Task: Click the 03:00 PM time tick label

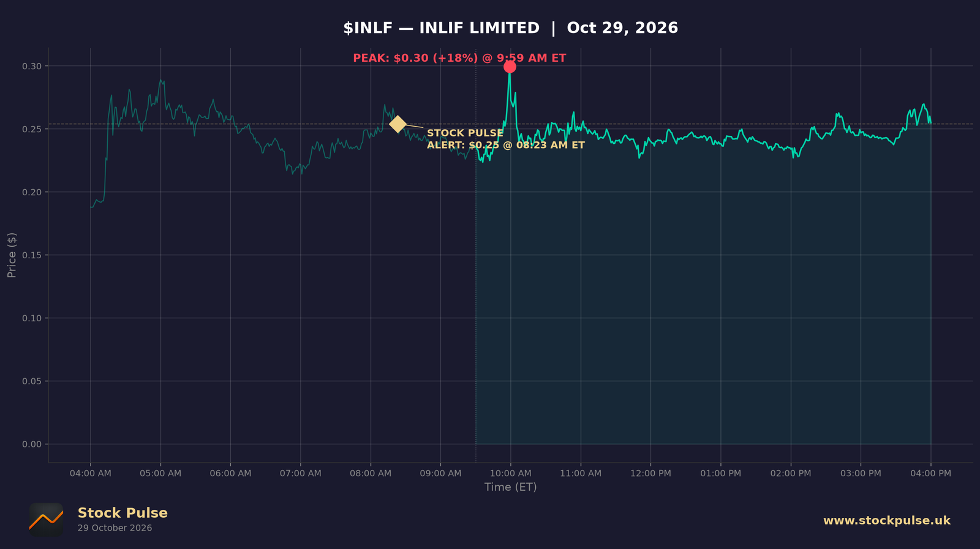Action: 861,473
